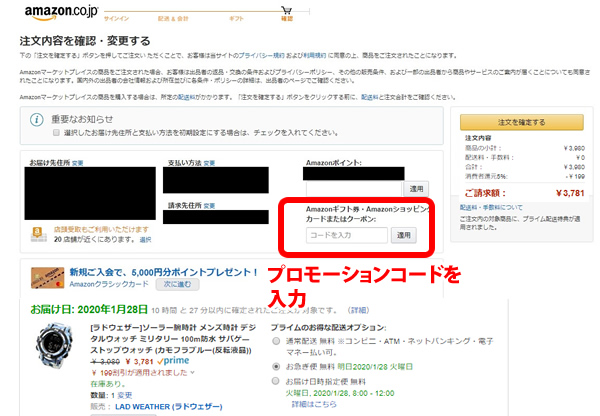Open the camouflage watch product thumbnail
The height and width of the screenshot is (416, 600).
coord(54,346)
